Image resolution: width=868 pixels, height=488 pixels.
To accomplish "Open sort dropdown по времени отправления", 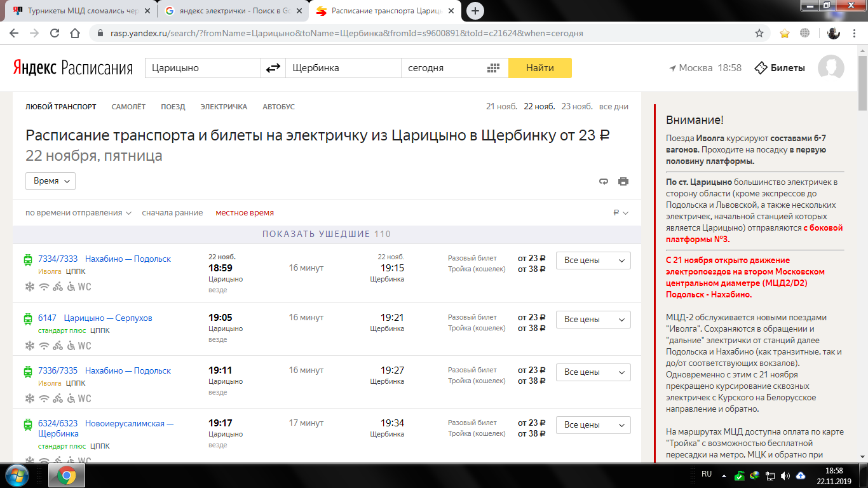I will coord(79,213).
